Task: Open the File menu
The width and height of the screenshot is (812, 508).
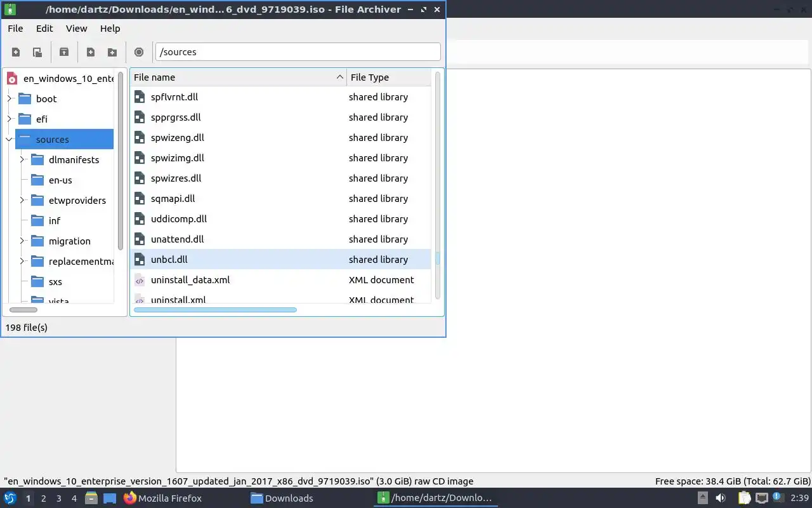Action: (x=15, y=29)
